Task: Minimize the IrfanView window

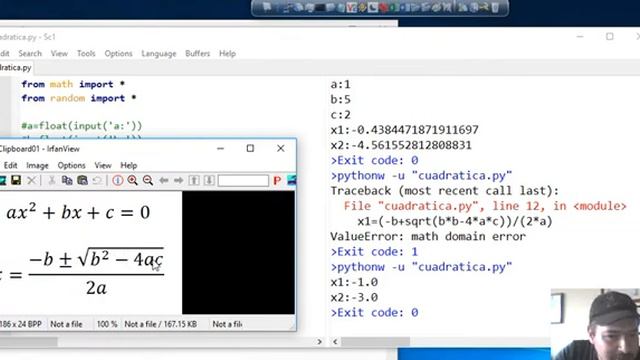Action: tap(220, 149)
